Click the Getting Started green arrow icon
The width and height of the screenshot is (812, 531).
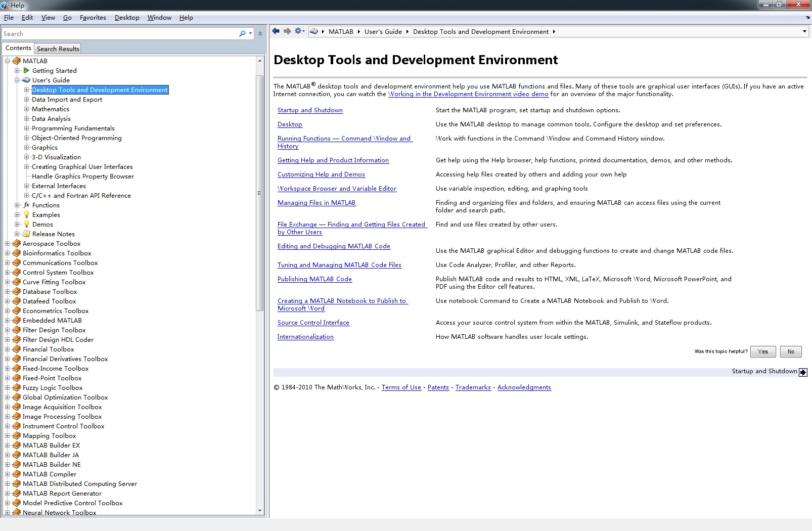coord(26,70)
